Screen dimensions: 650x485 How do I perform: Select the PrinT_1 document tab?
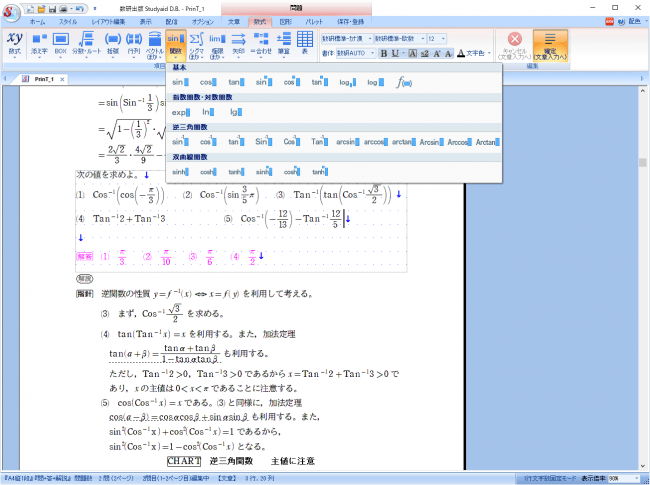44,79
